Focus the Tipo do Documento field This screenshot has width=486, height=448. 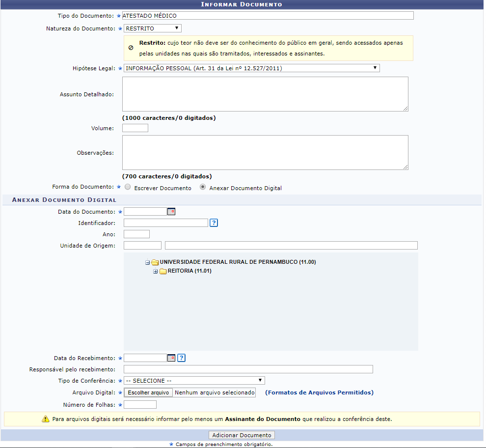268,16
